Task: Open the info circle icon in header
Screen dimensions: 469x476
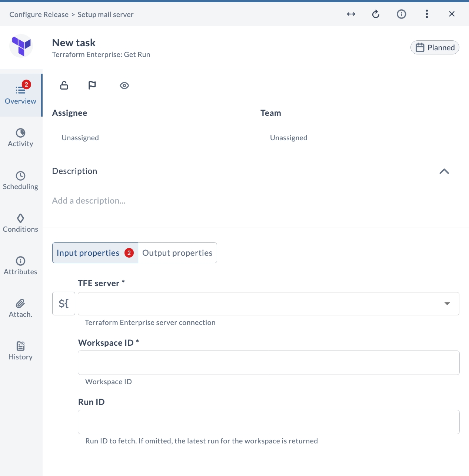Action: pyautogui.click(x=401, y=14)
